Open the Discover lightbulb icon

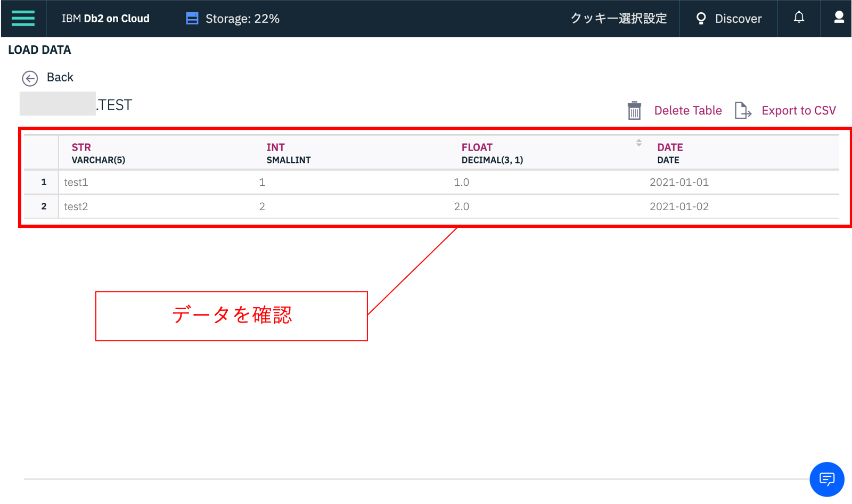(701, 18)
